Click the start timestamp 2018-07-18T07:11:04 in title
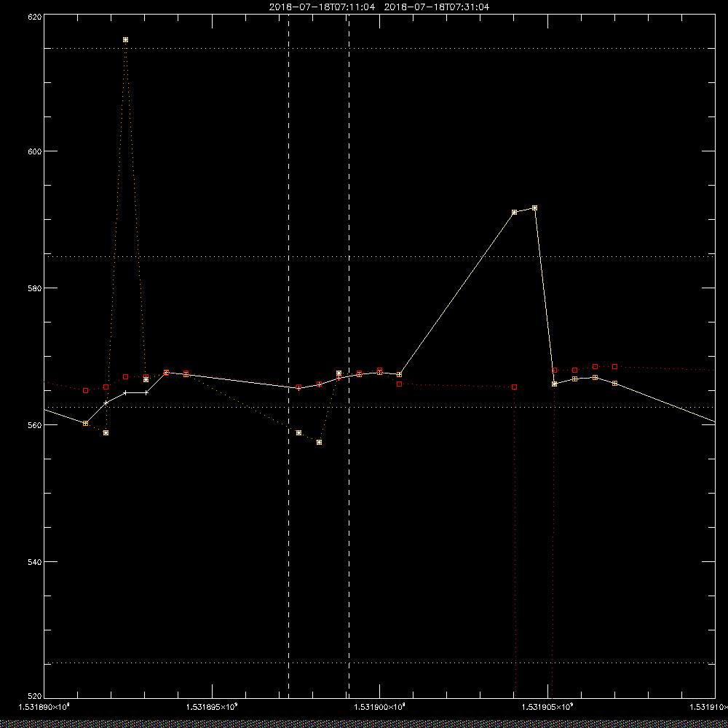The height and width of the screenshot is (728, 728). tap(322, 7)
